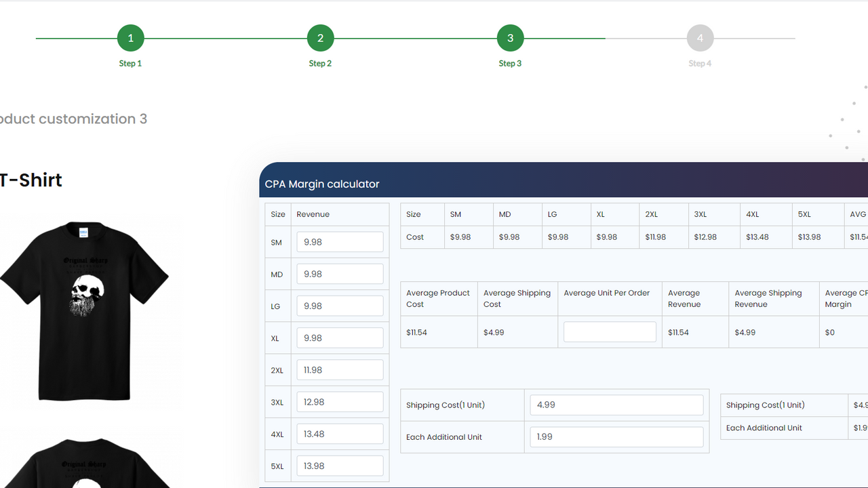Advance to greyed-out Step 4
This screenshot has height=488, width=868.
coord(700,38)
